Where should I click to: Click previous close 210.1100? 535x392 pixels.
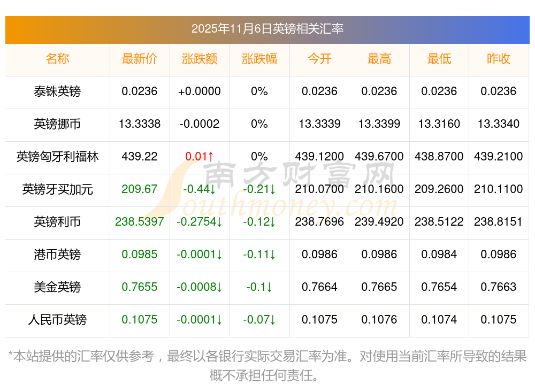(499, 189)
